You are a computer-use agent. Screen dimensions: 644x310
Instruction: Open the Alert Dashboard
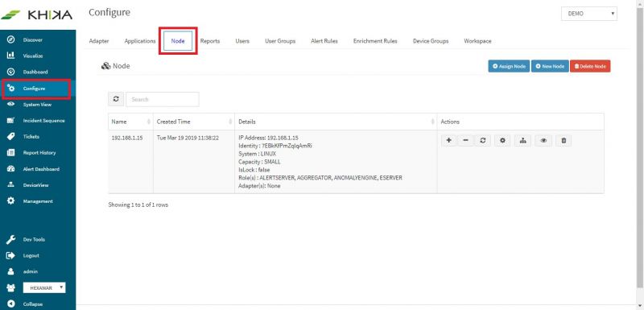pos(41,169)
